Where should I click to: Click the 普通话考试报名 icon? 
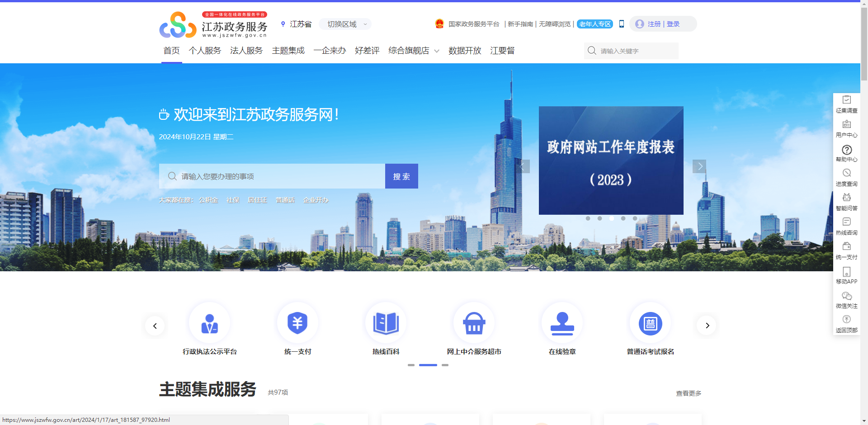(650, 324)
